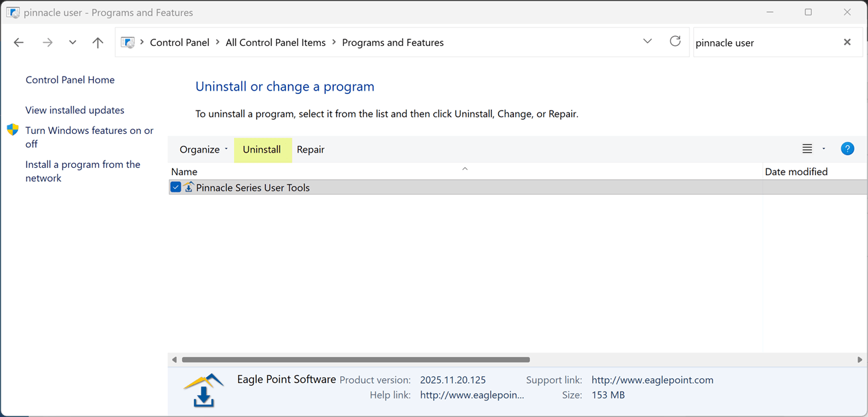Click the up-one-level arrow icon
Image resolution: width=868 pixels, height=417 pixels.
[98, 43]
